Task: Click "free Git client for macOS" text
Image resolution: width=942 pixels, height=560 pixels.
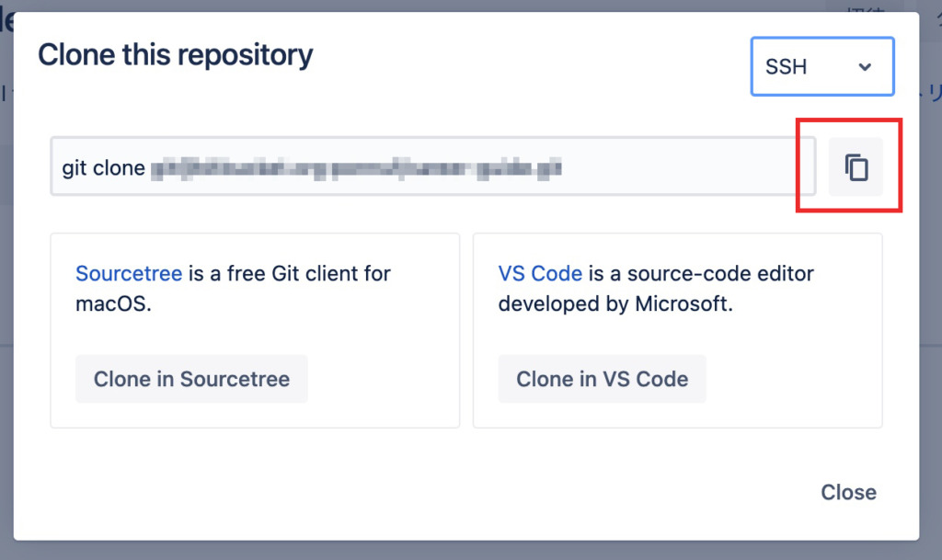Action: coord(233,288)
